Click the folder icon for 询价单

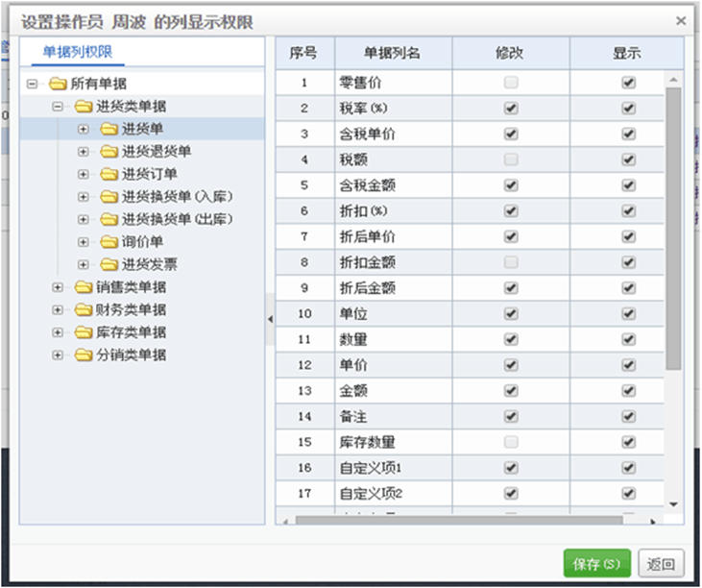[109, 241]
